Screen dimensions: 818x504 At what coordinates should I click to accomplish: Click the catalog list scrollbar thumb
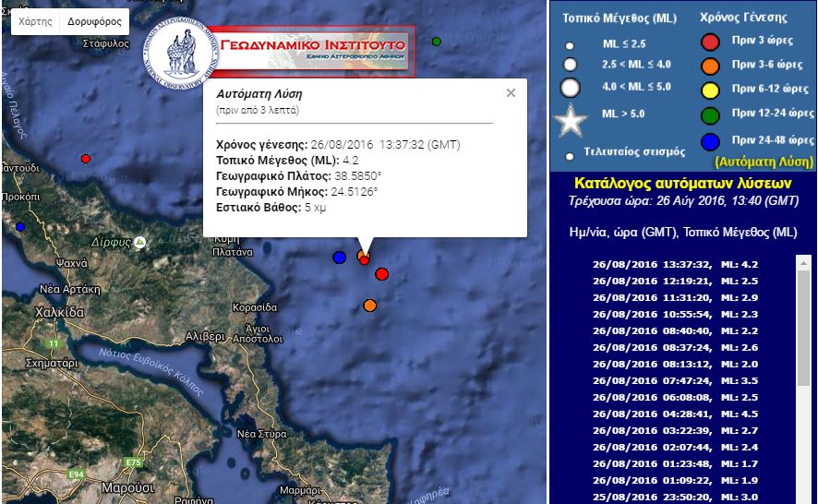[803, 328]
